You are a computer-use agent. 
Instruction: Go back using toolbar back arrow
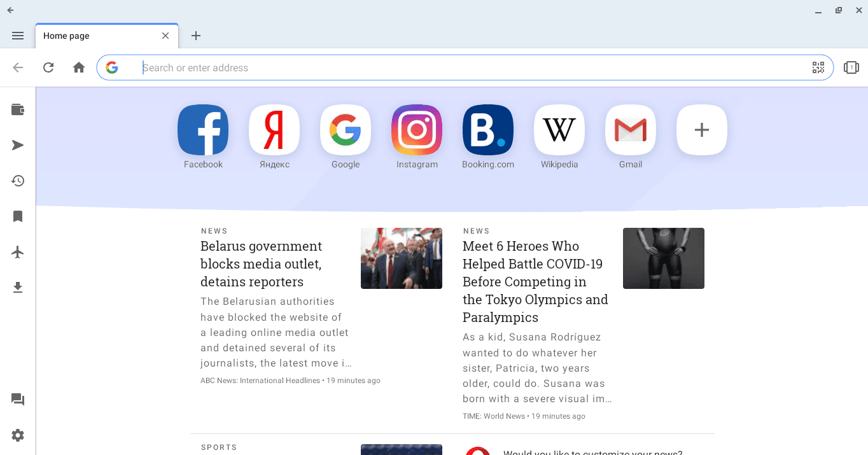coord(18,67)
